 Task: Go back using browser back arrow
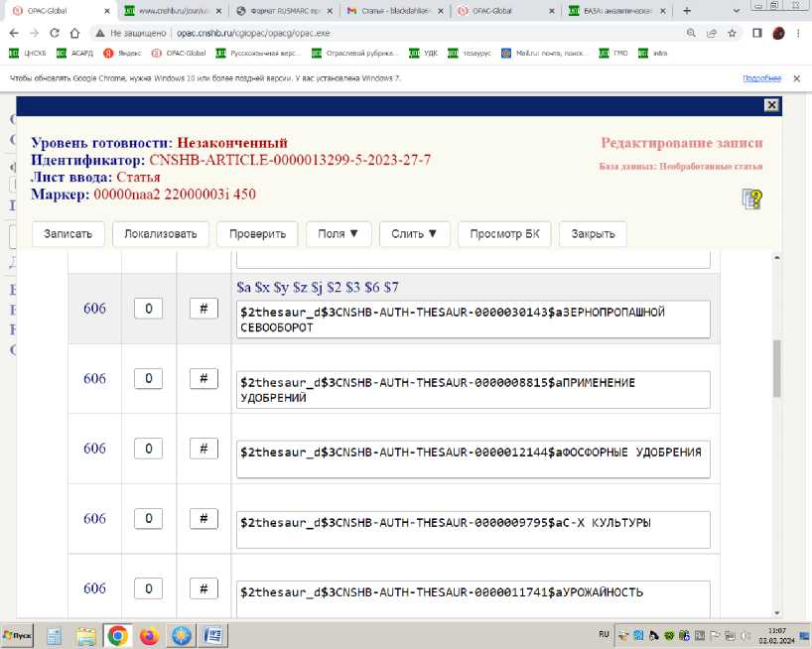coord(14,33)
